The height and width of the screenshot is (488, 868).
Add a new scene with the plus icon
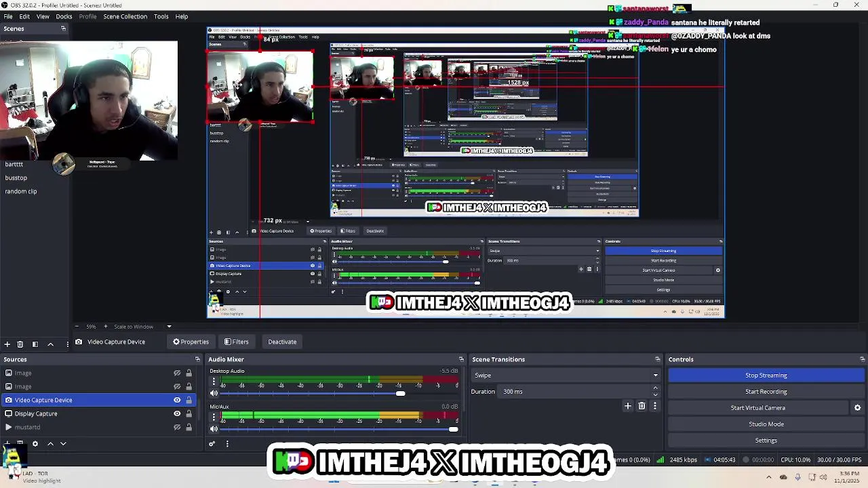7,344
